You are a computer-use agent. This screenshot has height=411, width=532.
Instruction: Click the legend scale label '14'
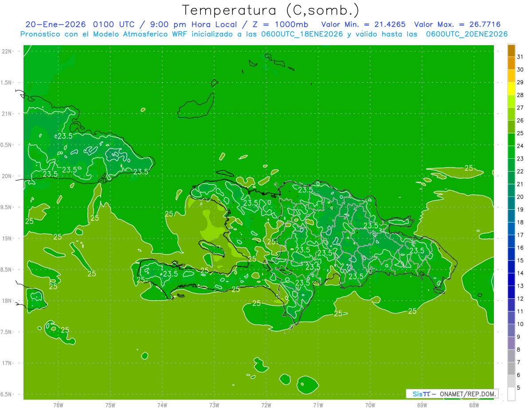520,273
